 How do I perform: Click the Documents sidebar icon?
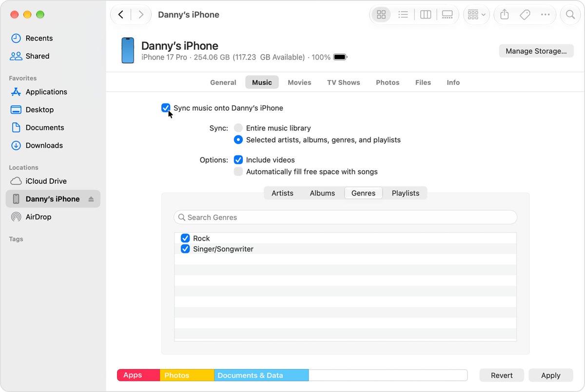pos(16,127)
